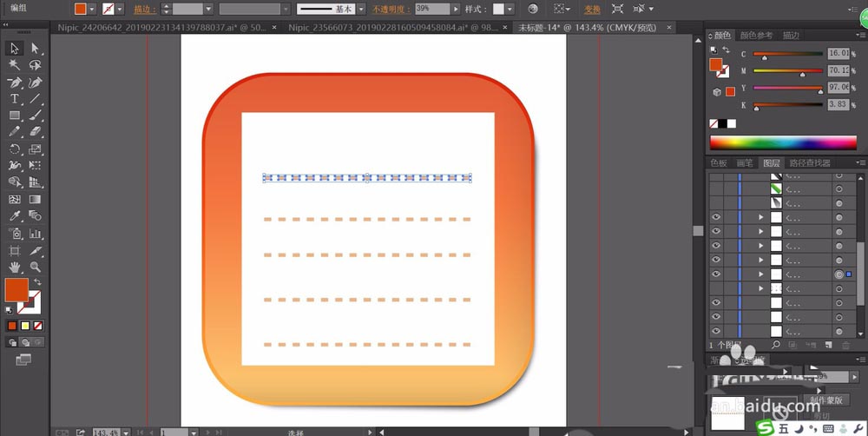Viewport: 868px width, 436px height.
Task: Open the variable width profile dropdown
Action: 286,9
